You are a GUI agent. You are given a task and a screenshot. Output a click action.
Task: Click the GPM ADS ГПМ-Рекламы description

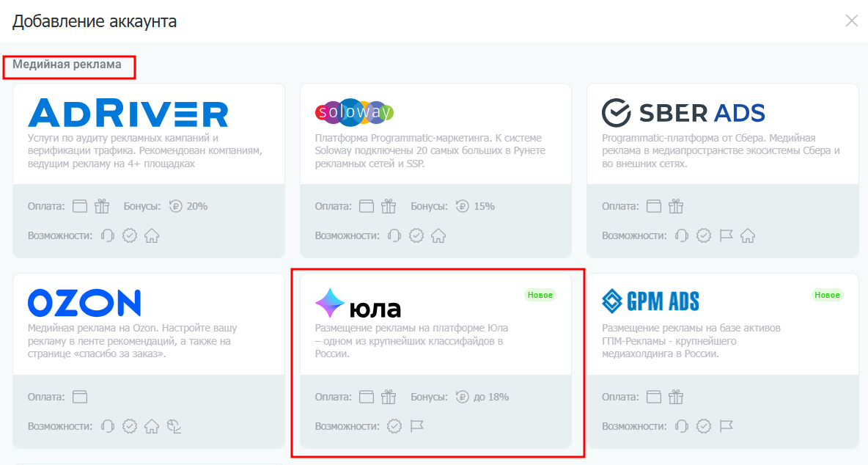tap(691, 341)
